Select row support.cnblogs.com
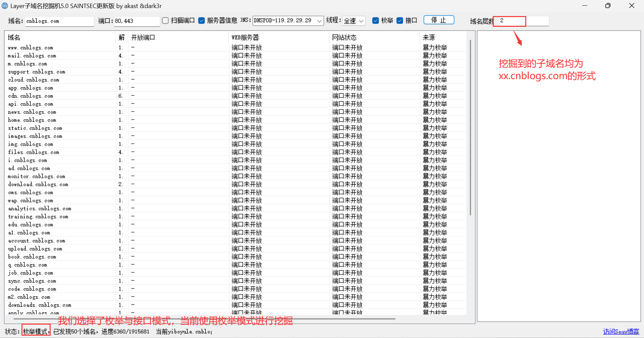The width and height of the screenshot is (644, 338). [x=236, y=72]
